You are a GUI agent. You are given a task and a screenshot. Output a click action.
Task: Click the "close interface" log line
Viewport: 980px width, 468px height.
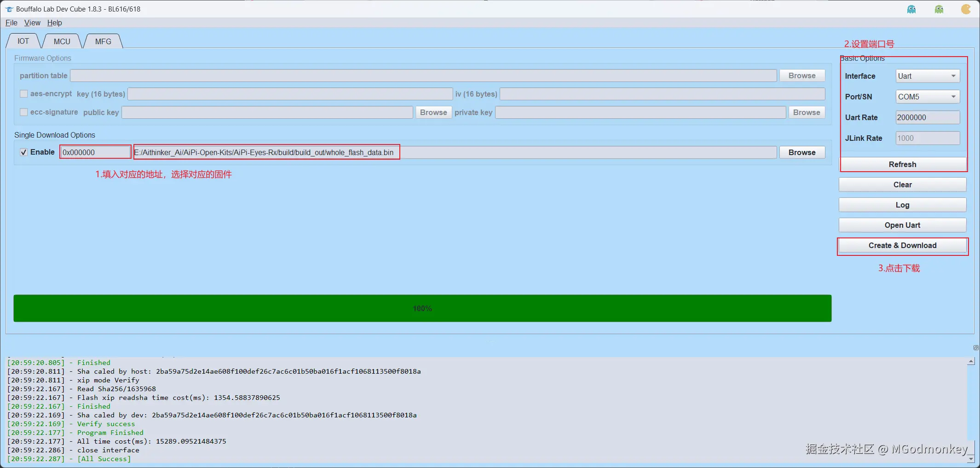[73, 450]
